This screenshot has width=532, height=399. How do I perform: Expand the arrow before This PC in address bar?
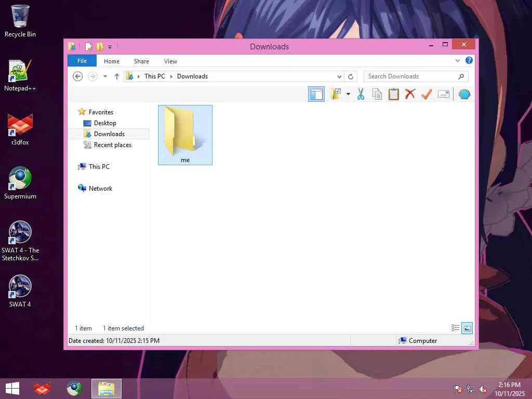tap(138, 76)
